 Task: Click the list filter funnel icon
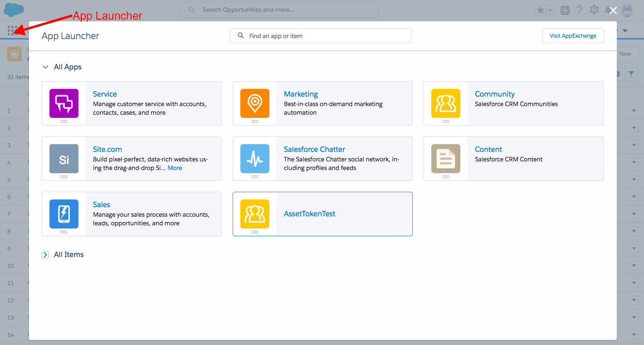point(631,74)
